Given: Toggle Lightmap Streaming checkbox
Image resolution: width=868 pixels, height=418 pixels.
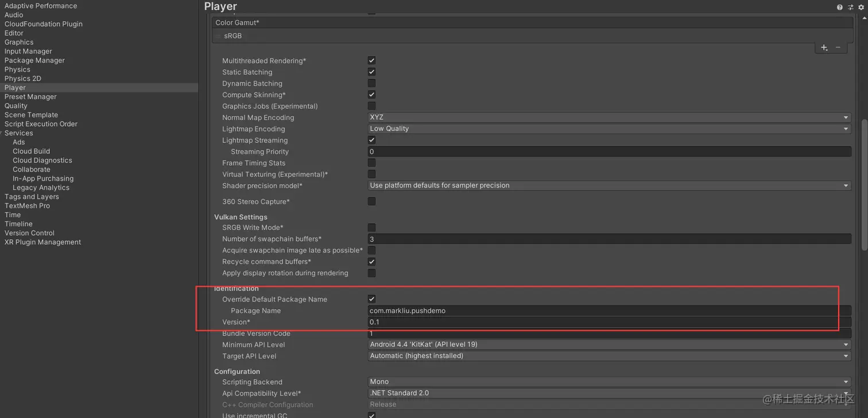Looking at the screenshot, I should (x=371, y=140).
